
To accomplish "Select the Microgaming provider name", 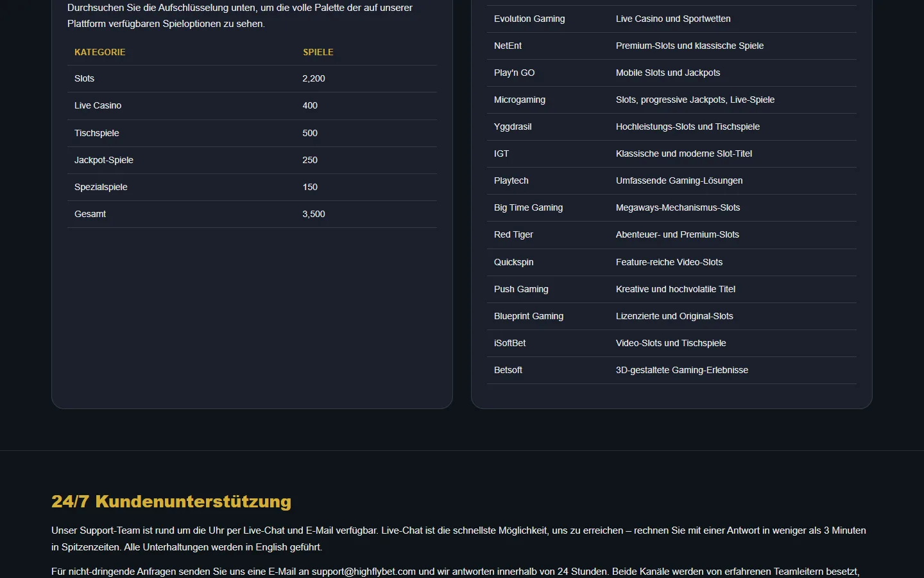I will point(520,100).
